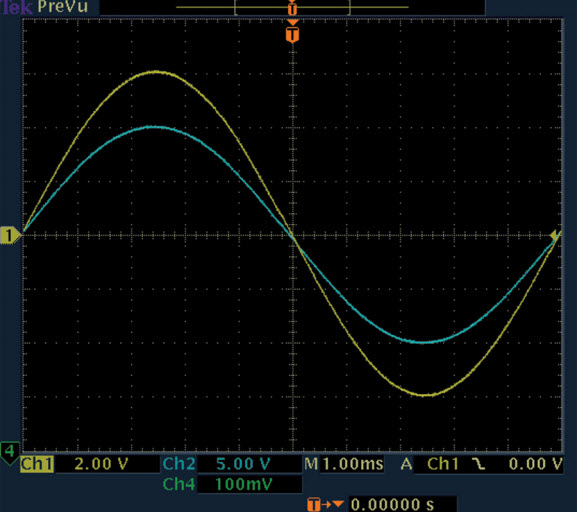Click the falling edge trigger slope icon

(479, 464)
